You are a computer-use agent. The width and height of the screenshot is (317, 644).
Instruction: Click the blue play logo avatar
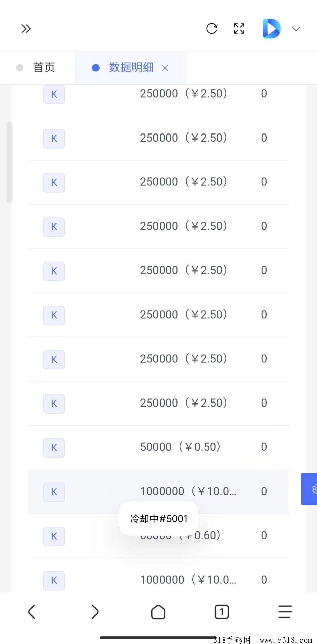pos(271,29)
